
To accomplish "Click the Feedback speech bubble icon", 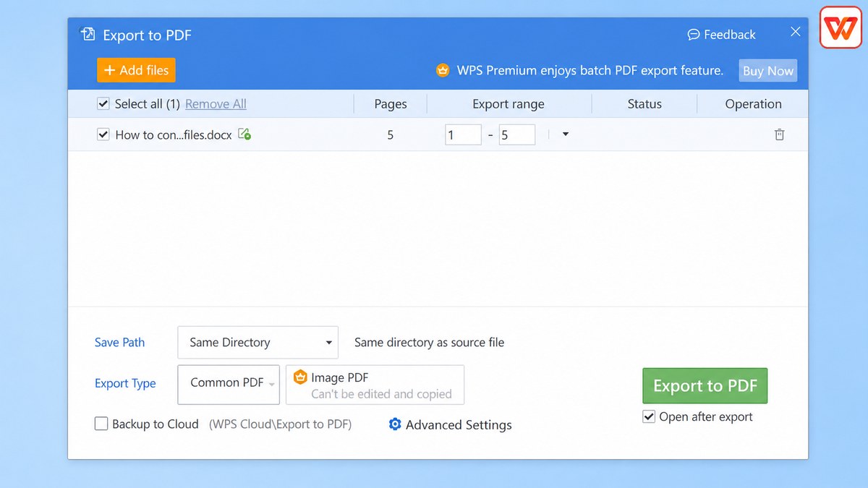I will [693, 35].
